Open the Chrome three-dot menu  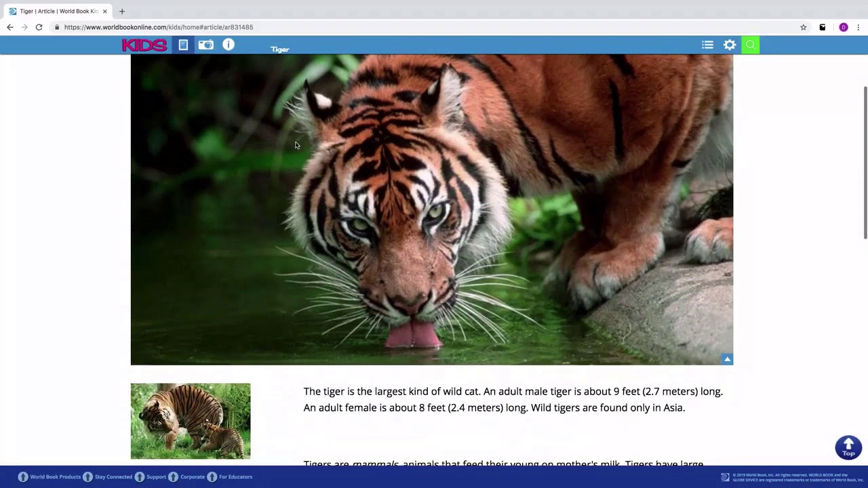859,27
